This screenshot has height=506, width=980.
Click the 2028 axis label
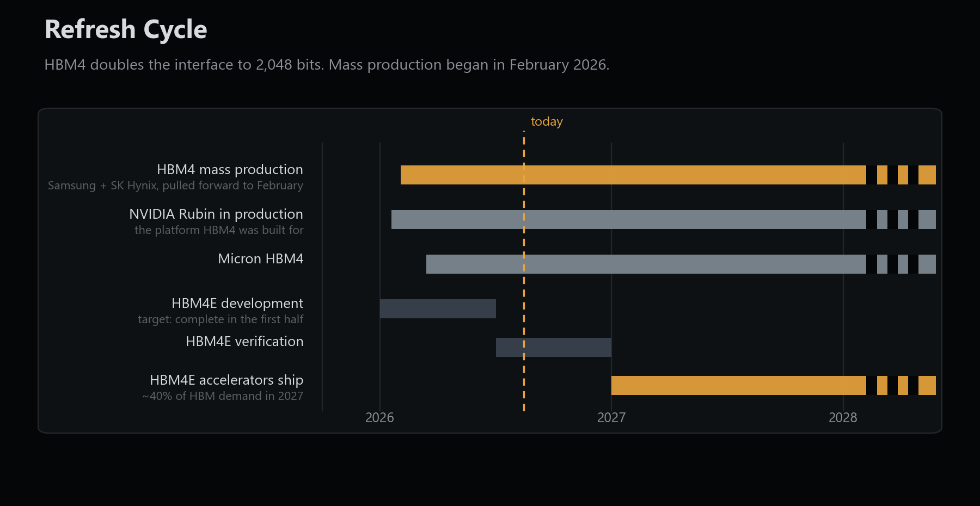pos(843,417)
